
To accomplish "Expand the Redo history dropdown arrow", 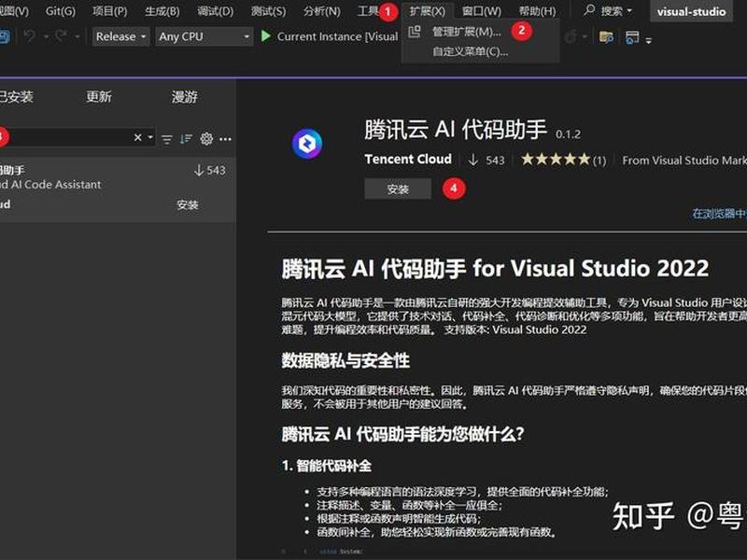I will click(77, 36).
